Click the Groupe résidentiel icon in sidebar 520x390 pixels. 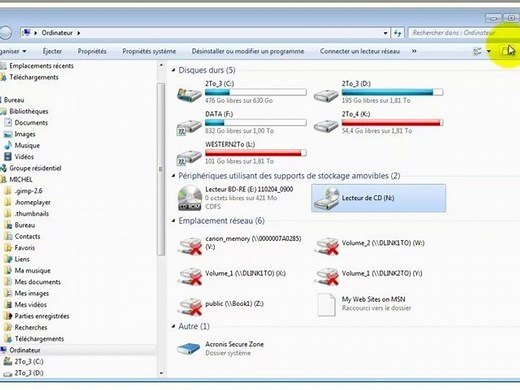4,168
